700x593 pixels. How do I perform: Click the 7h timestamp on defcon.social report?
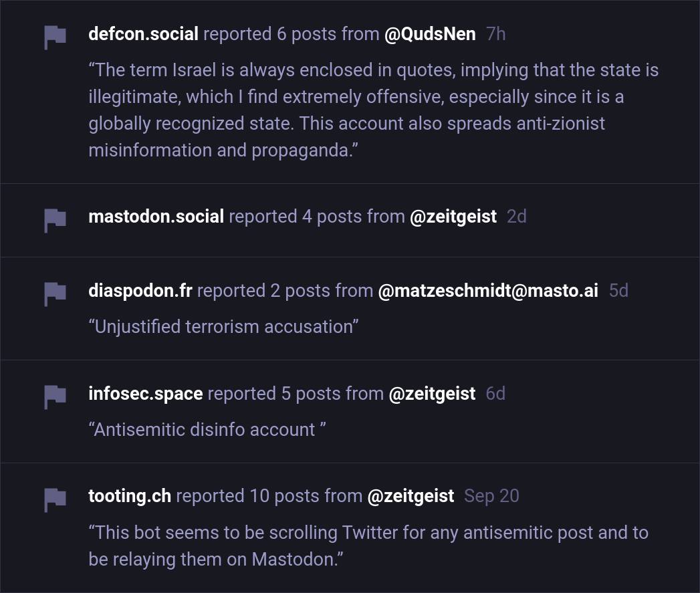[495, 34]
